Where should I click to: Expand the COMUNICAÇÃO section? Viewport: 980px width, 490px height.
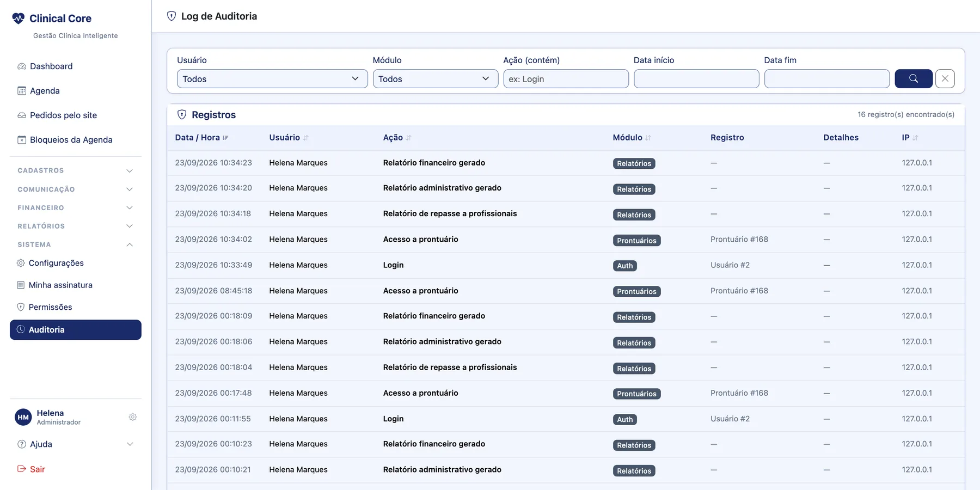[76, 189]
